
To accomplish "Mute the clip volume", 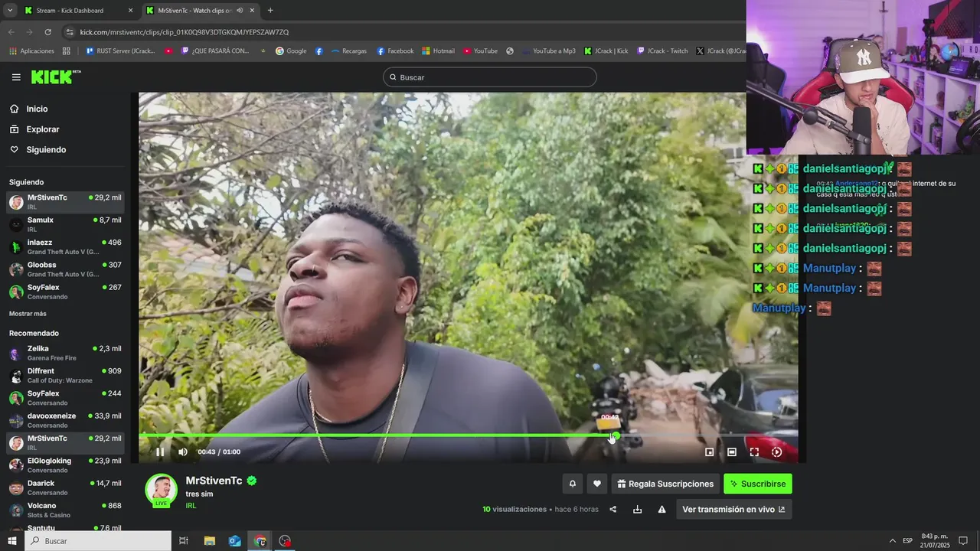I will click(x=183, y=452).
